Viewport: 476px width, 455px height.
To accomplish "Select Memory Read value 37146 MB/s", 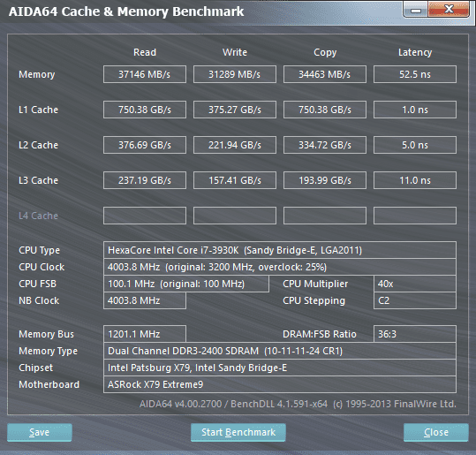I will [145, 74].
